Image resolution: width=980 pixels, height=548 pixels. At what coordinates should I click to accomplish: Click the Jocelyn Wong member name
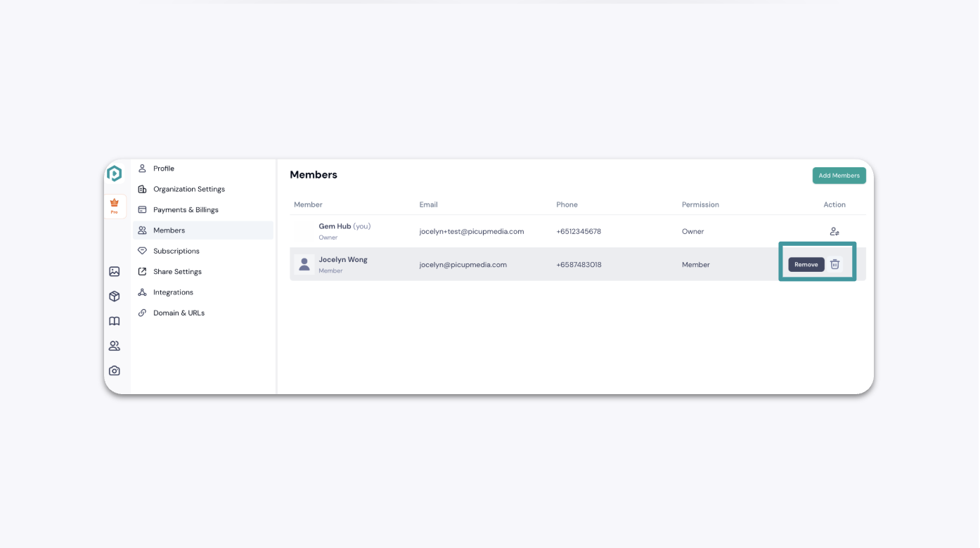[x=343, y=259]
